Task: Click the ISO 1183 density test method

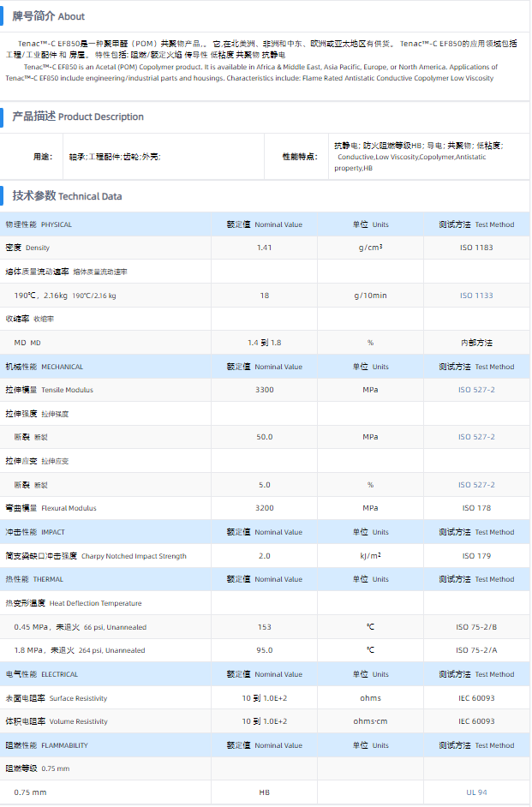Action: (476, 248)
